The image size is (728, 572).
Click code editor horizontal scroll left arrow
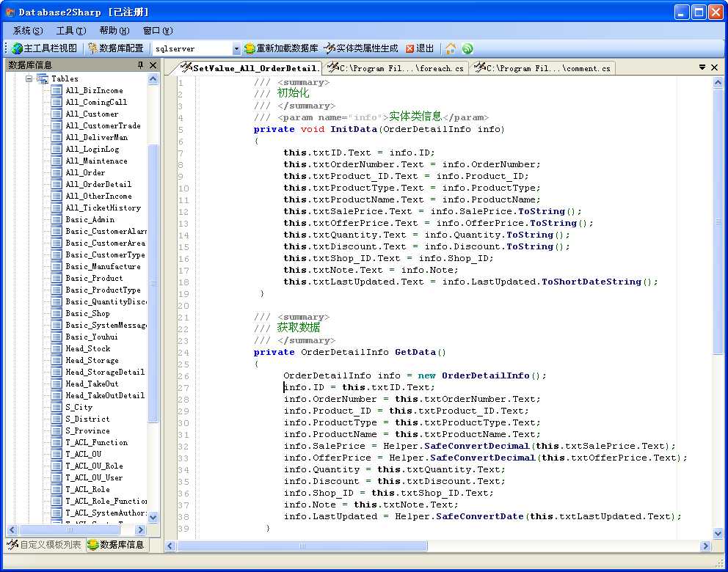click(170, 546)
